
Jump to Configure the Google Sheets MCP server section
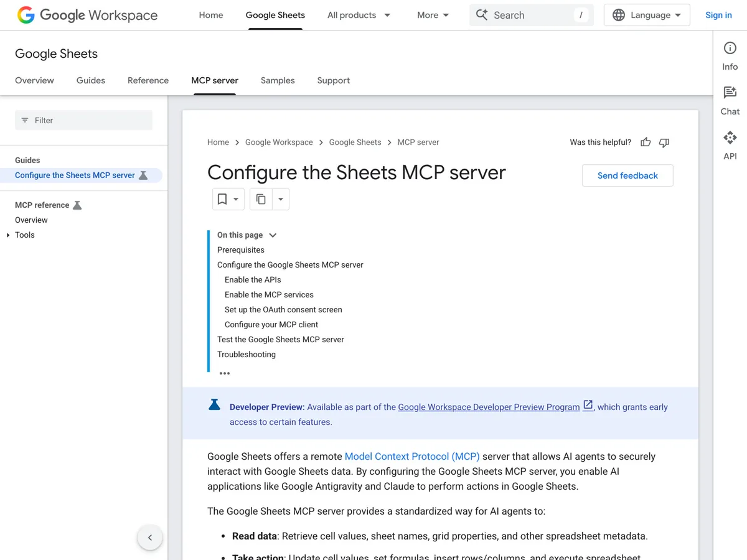tap(290, 265)
